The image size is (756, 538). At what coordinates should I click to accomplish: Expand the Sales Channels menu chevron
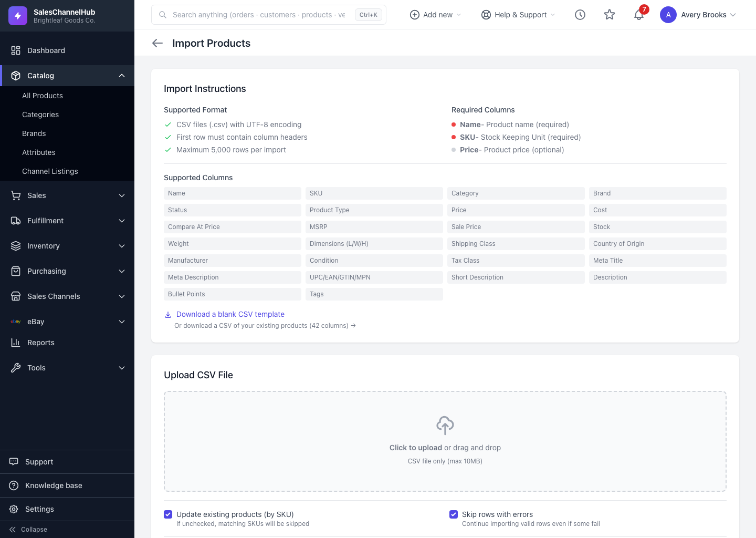[122, 296]
